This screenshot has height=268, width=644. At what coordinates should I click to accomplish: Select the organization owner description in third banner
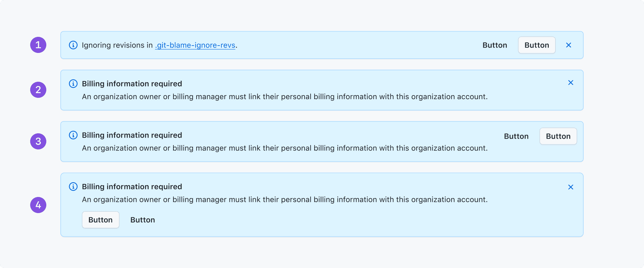(x=285, y=148)
